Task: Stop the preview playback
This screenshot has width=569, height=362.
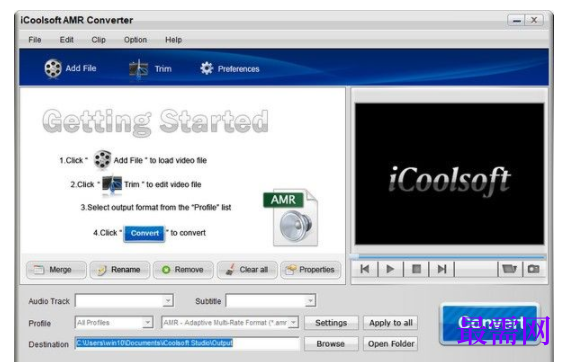Action: pos(416,269)
